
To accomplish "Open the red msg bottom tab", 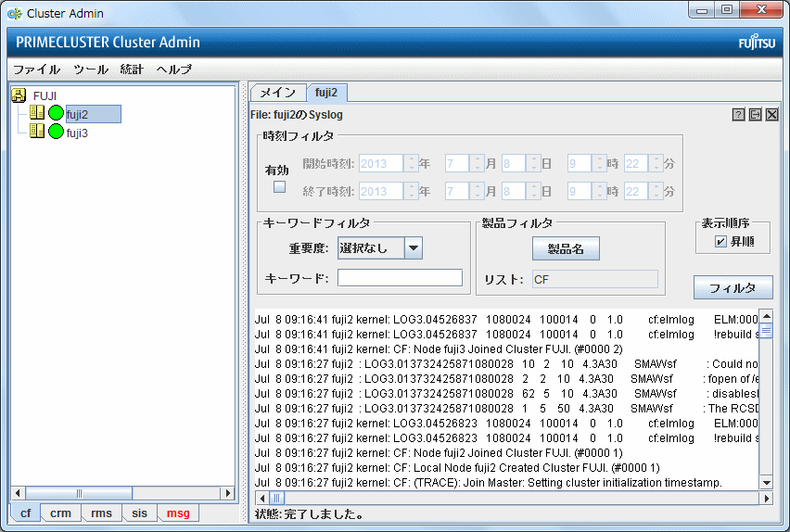I will coord(178,513).
